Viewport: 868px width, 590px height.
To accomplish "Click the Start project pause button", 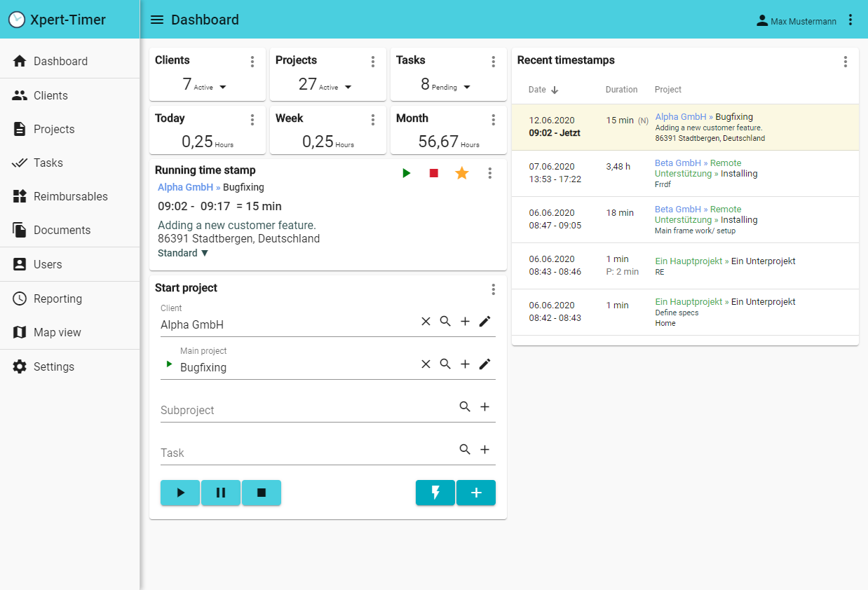I will click(x=221, y=493).
